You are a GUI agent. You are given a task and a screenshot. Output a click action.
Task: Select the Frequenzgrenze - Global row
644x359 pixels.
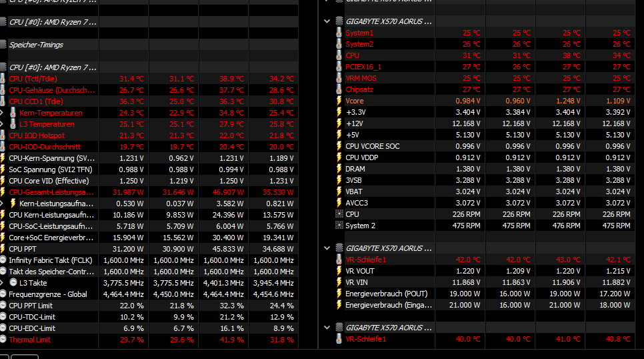click(149, 294)
